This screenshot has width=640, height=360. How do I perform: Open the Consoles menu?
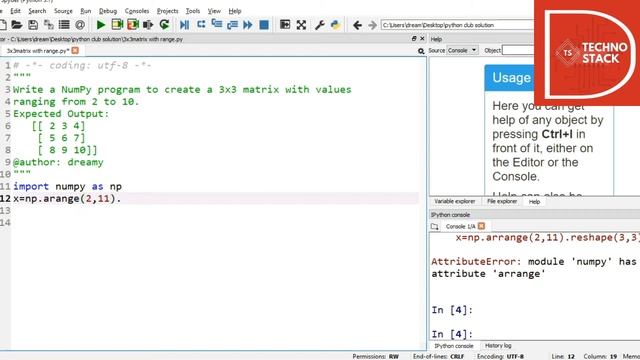click(x=137, y=11)
